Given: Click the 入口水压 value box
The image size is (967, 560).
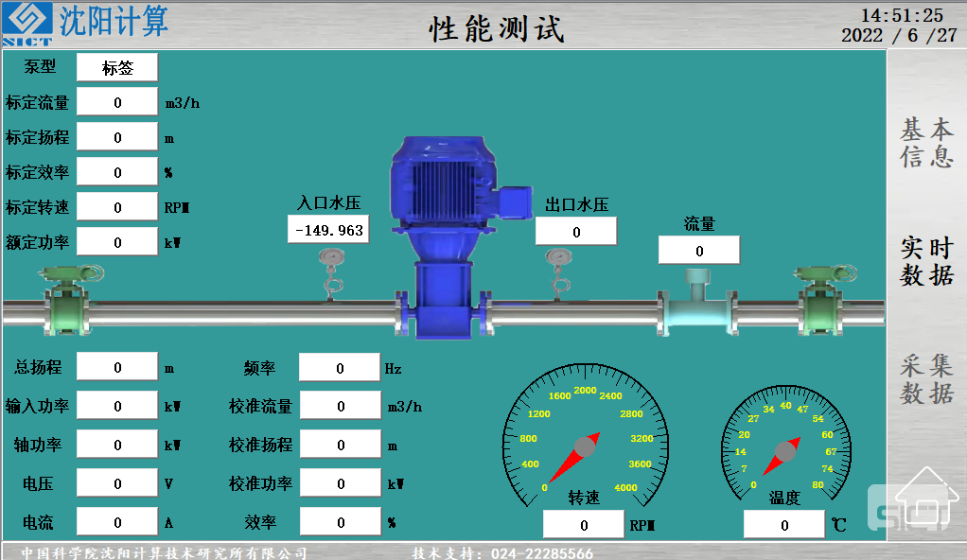Looking at the screenshot, I should click(328, 230).
